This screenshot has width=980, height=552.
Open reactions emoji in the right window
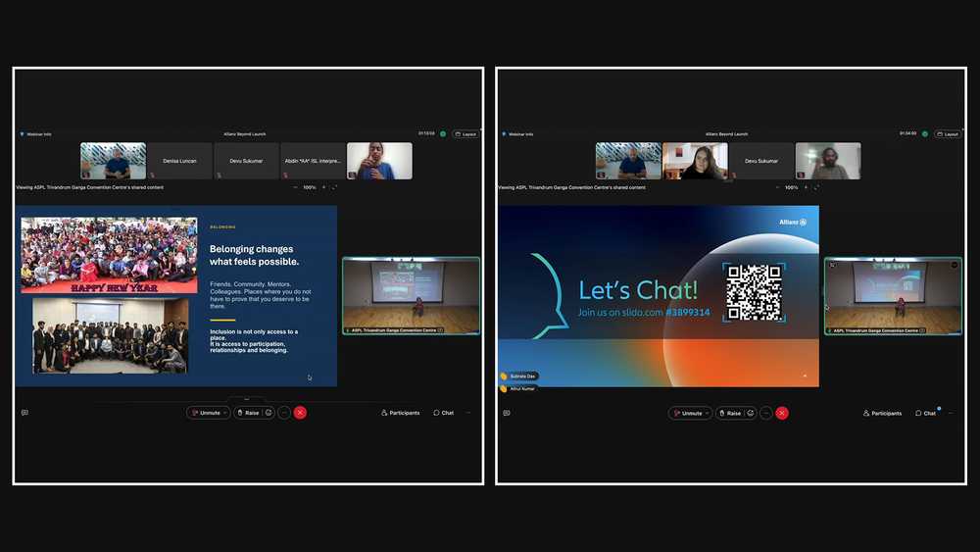click(x=751, y=413)
